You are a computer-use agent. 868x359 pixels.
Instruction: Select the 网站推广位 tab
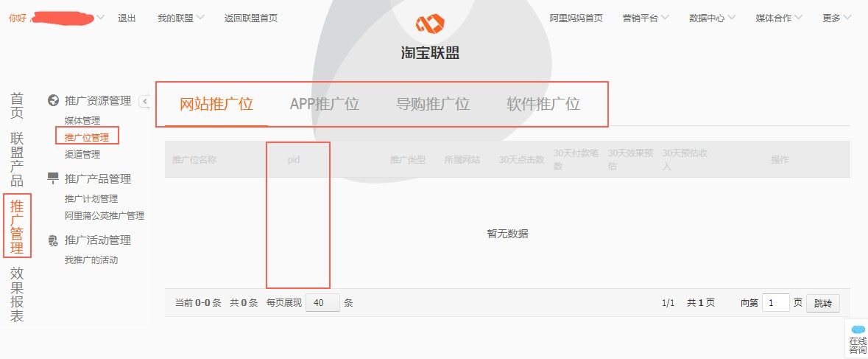coord(216,104)
